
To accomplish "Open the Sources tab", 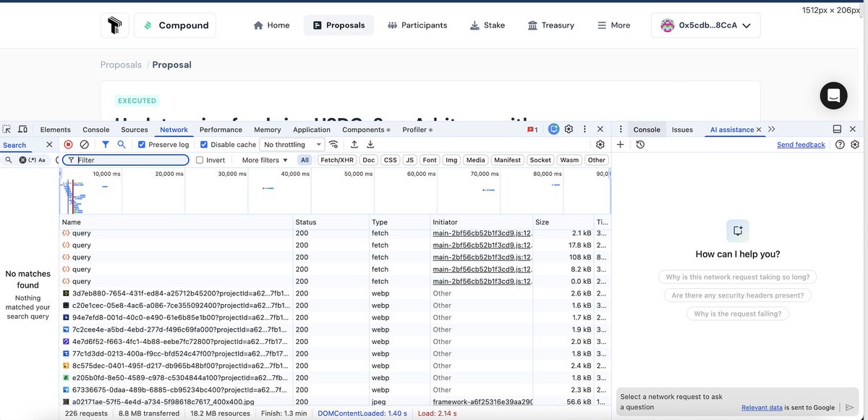I will [x=135, y=130].
